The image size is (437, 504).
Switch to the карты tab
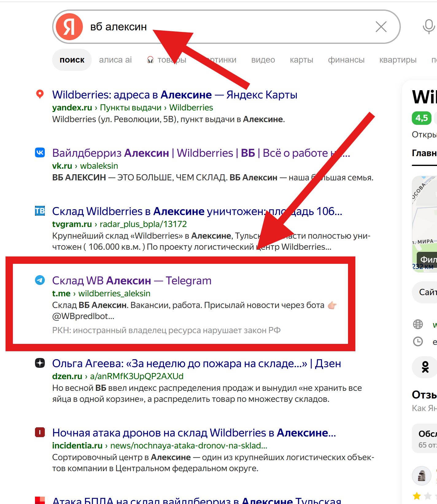(x=301, y=60)
